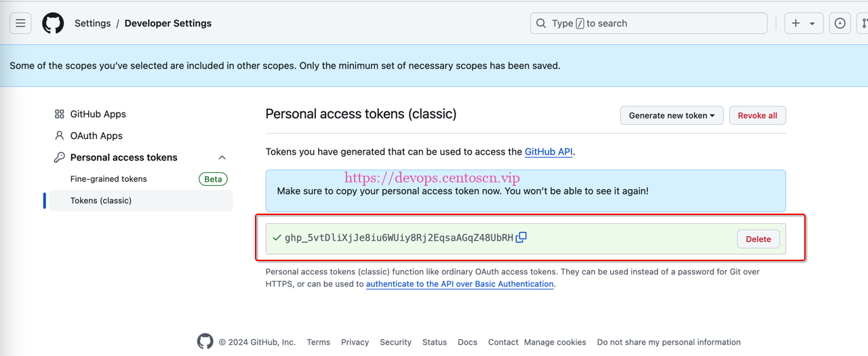Click the search input field
The height and width of the screenshot is (356, 868).
[x=648, y=23]
